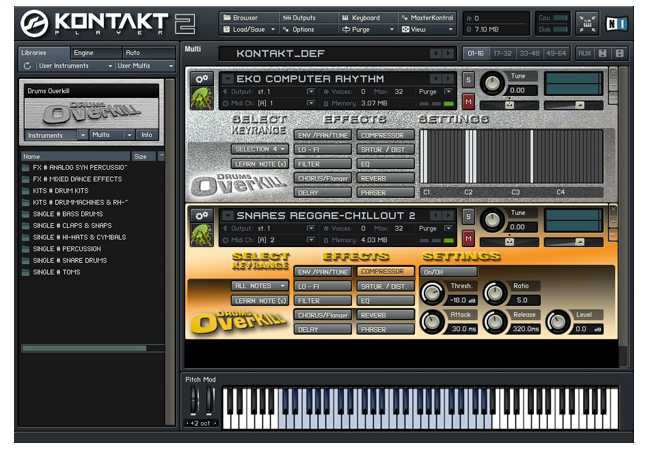The height and width of the screenshot is (452, 645).
Task: Click the compressor Thresh knob
Action: (432, 293)
